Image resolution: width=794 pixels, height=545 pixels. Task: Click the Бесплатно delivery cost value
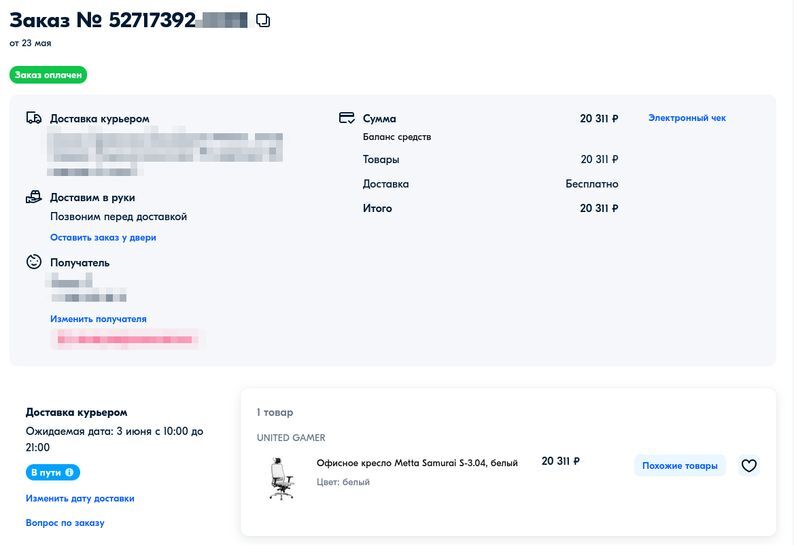point(592,184)
